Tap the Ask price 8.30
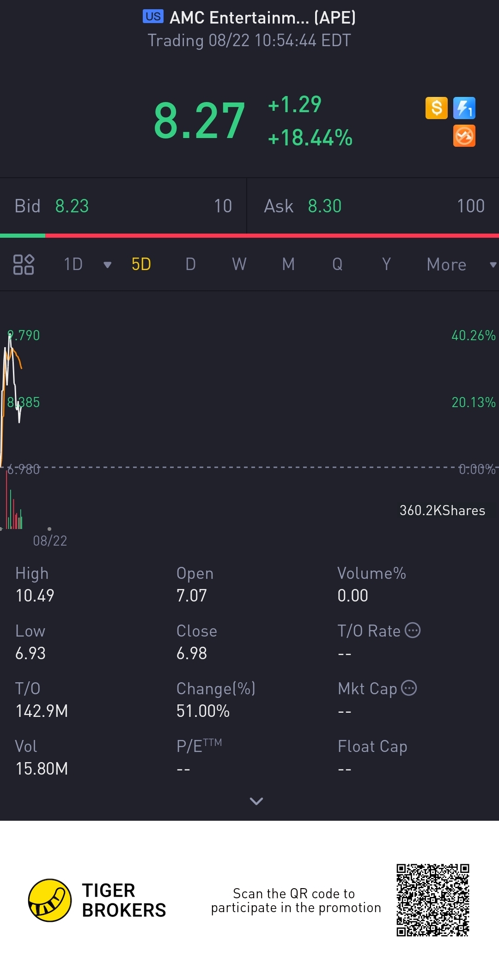 click(x=324, y=206)
